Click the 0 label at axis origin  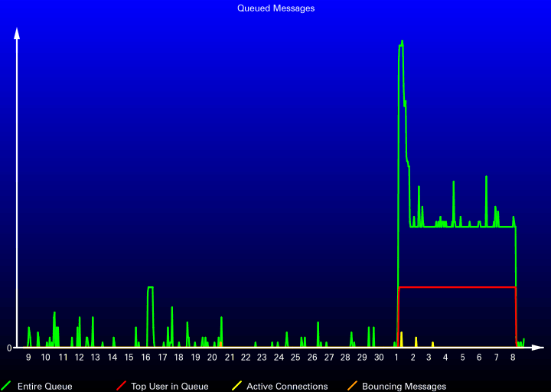pos(9,348)
